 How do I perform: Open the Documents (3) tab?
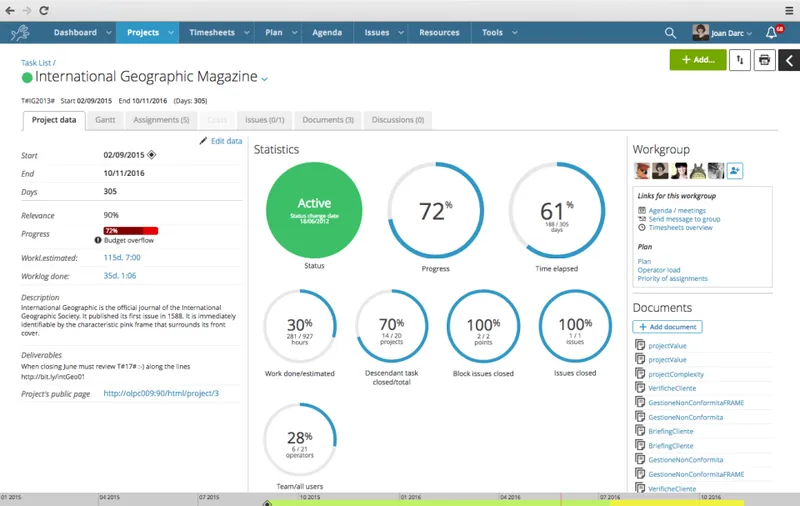[328, 120]
